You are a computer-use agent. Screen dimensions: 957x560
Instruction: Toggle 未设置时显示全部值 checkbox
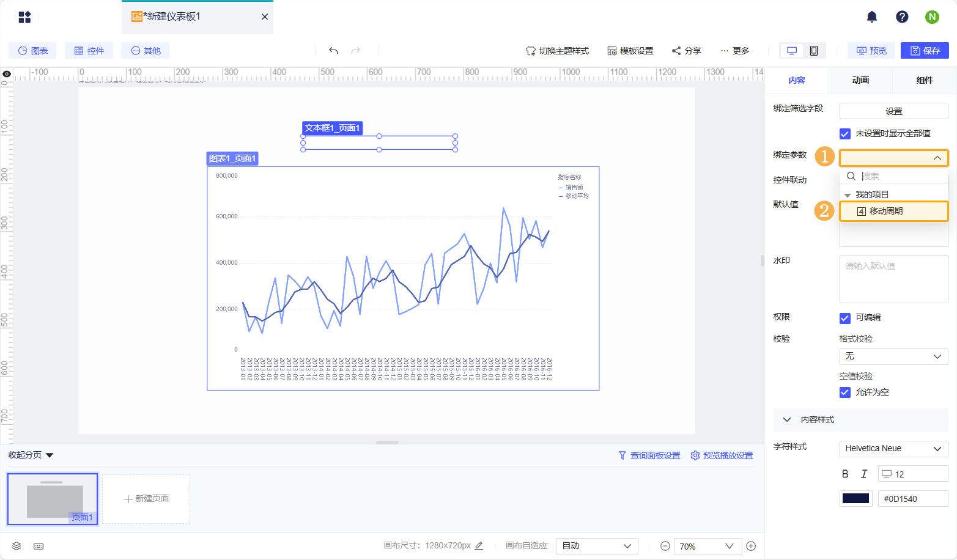845,134
